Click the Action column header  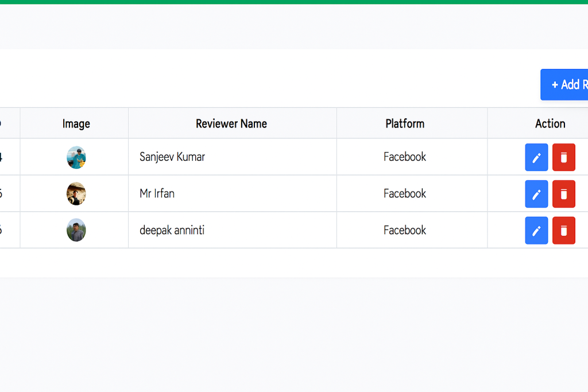pyautogui.click(x=550, y=123)
